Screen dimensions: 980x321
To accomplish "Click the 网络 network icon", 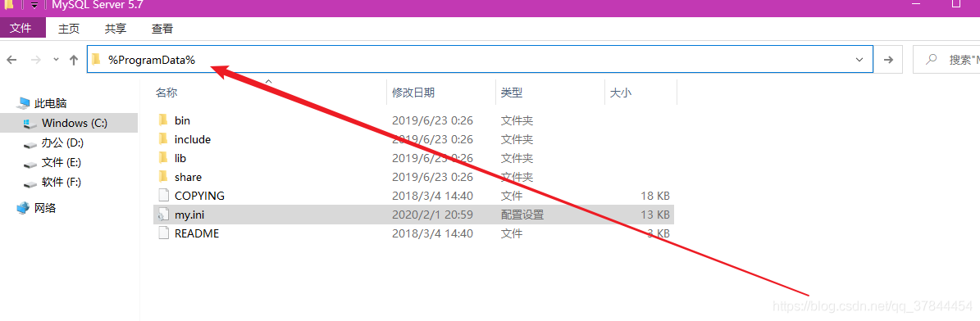I will tap(23, 207).
